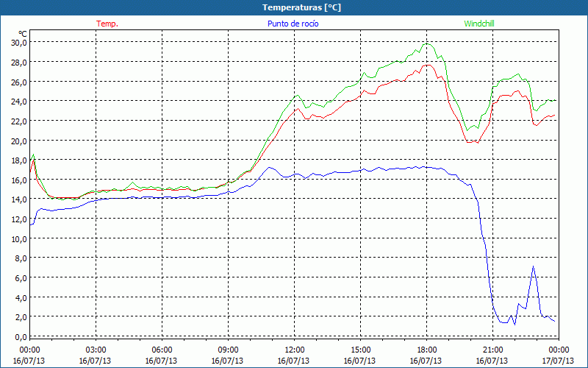588x368 pixels.
Task: Click the '°C' unit label above the y-axis
Action: coord(23,34)
